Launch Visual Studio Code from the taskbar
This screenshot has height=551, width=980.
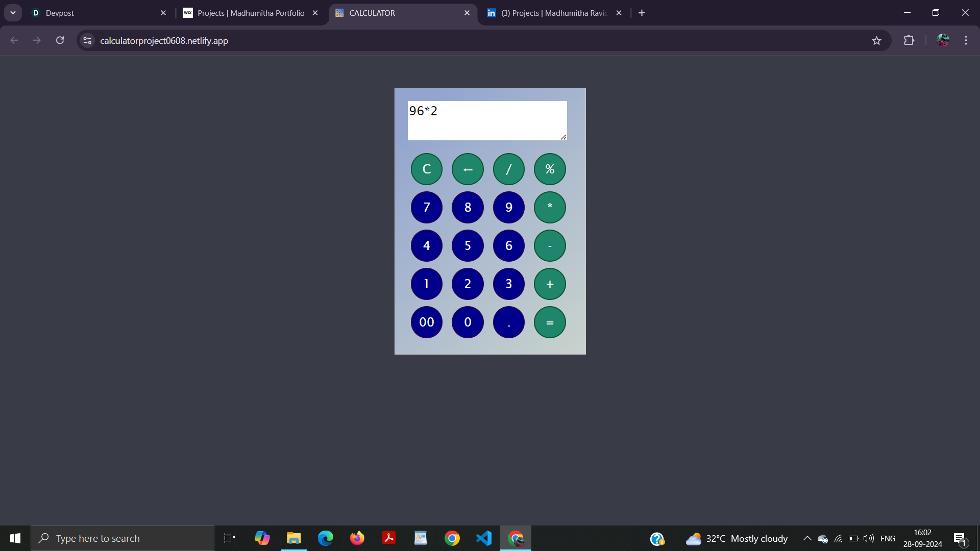(484, 538)
